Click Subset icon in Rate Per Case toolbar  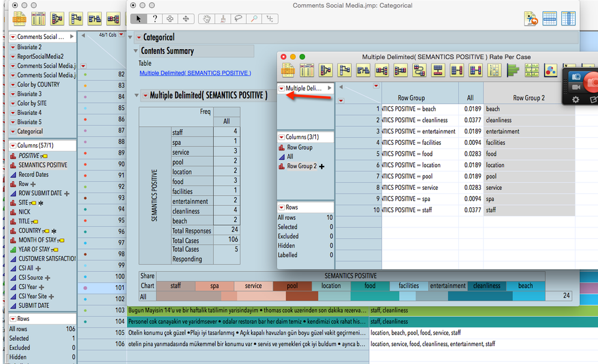(344, 71)
